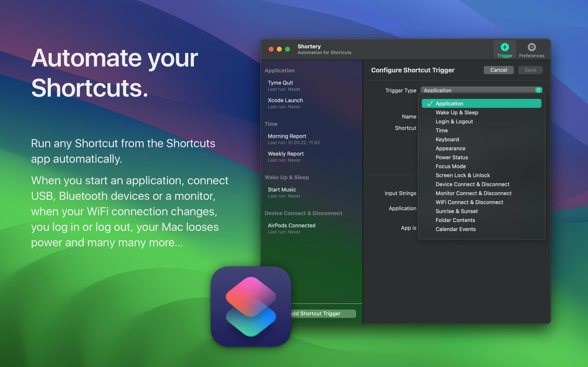Select "Start Music" under Wake Up & Sleep
Screen dimensions: 588x367
[282, 189]
